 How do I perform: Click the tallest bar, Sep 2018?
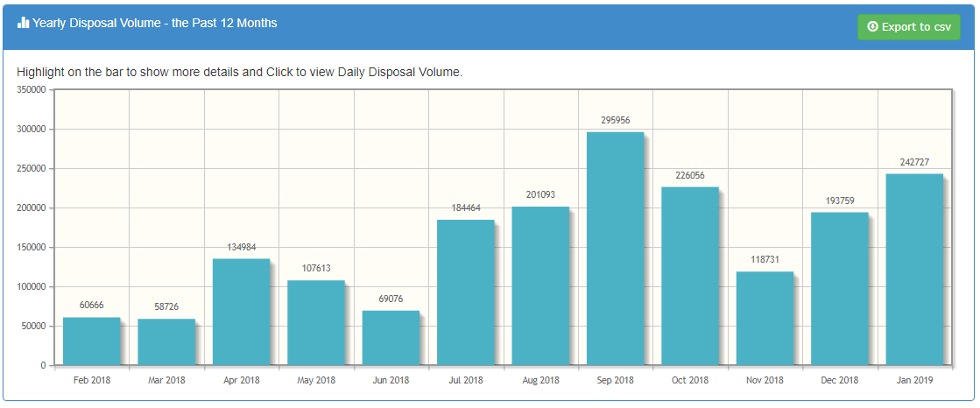point(616,248)
